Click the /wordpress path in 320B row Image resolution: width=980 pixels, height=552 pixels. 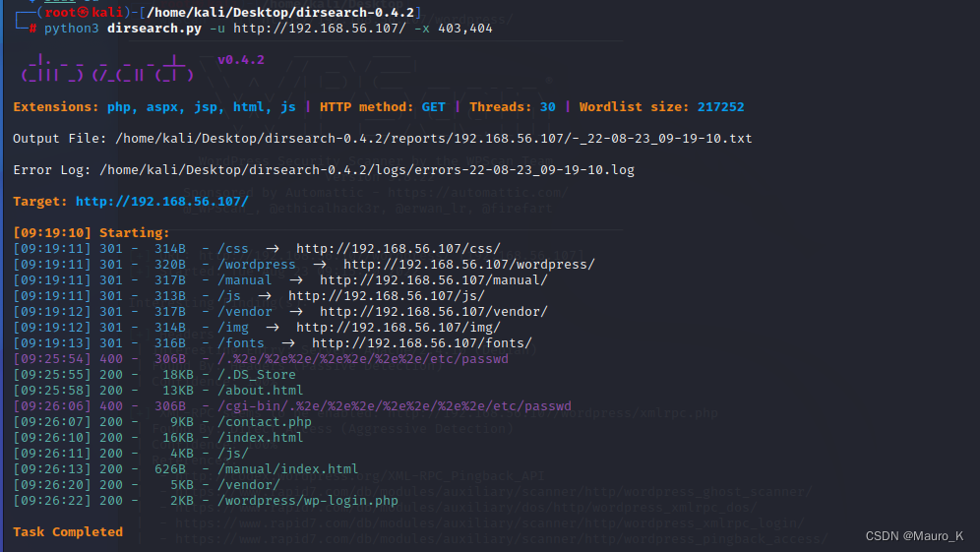(x=256, y=265)
